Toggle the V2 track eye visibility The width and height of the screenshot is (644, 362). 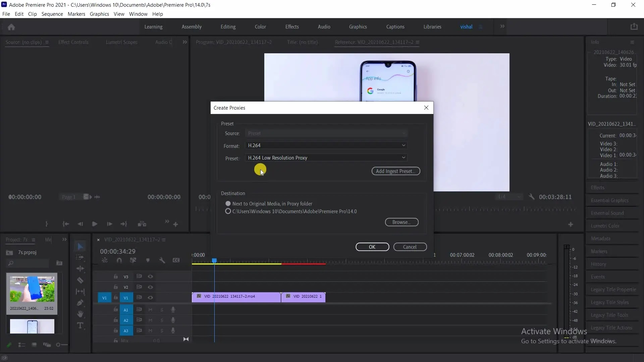click(150, 287)
